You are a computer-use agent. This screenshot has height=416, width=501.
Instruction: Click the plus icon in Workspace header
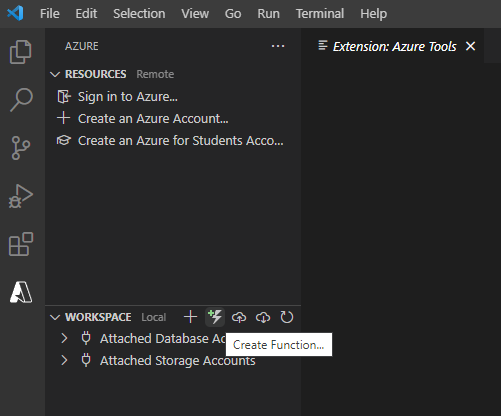coord(190,317)
